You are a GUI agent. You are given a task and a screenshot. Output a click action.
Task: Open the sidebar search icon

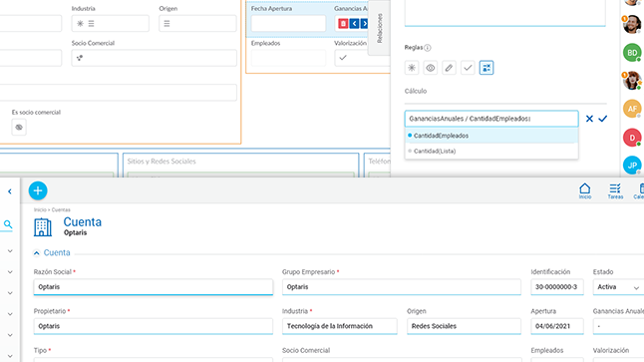pos(8,224)
